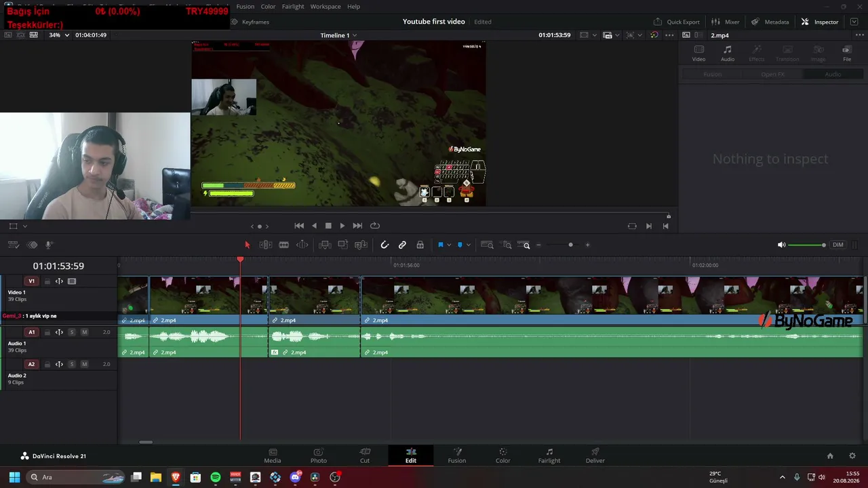Viewport: 868px width, 488px height.
Task: Lock the Video 1 track
Action: (x=47, y=281)
